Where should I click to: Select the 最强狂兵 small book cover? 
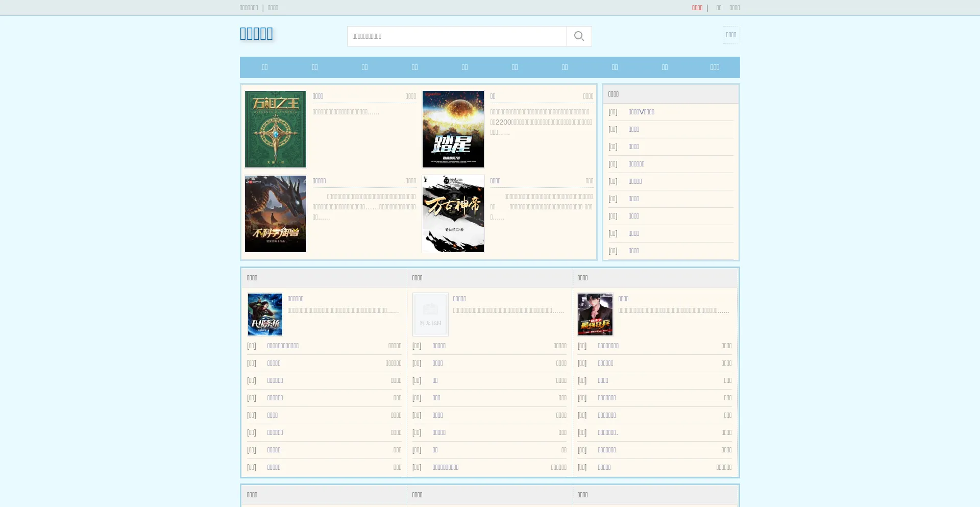(595, 315)
